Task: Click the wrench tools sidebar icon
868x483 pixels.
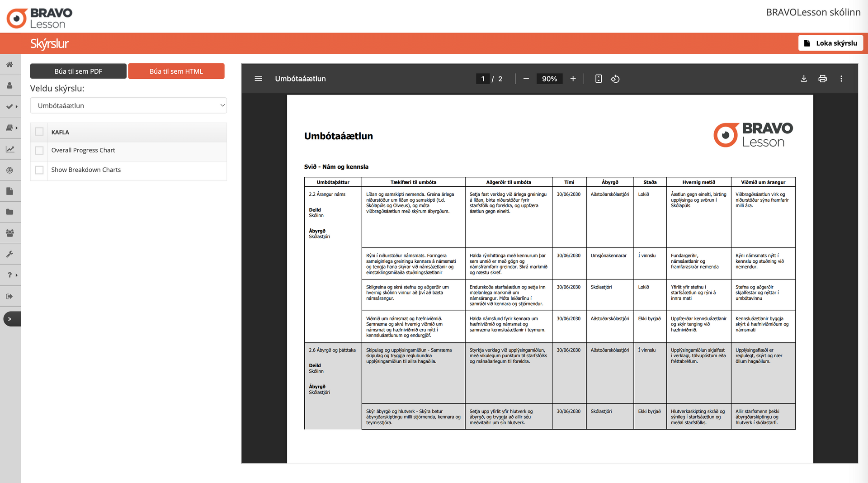Action: [x=9, y=254]
